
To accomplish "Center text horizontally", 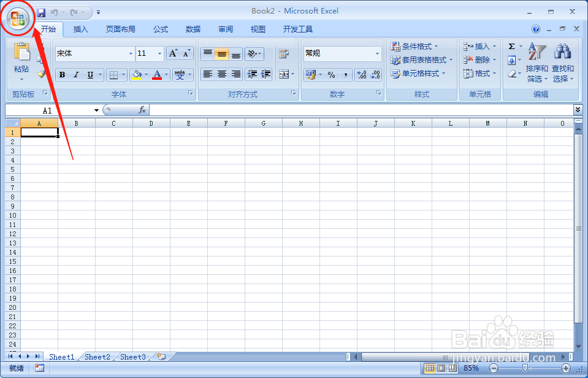I will [221, 74].
